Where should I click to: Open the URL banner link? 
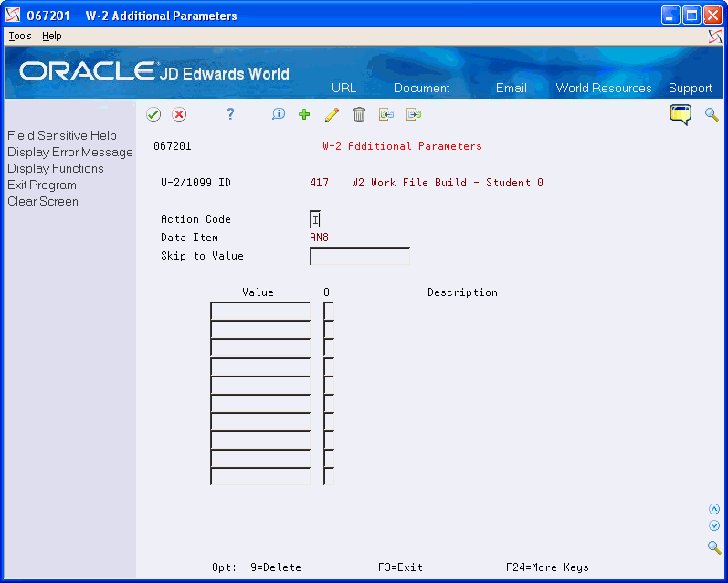(343, 88)
